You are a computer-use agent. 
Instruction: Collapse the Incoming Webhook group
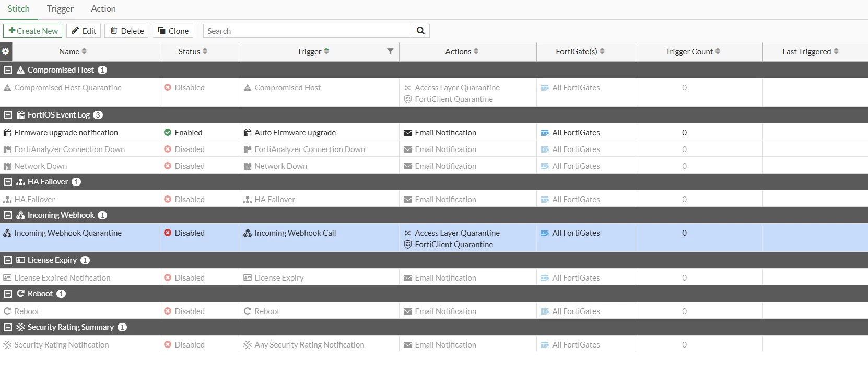tap(8, 215)
